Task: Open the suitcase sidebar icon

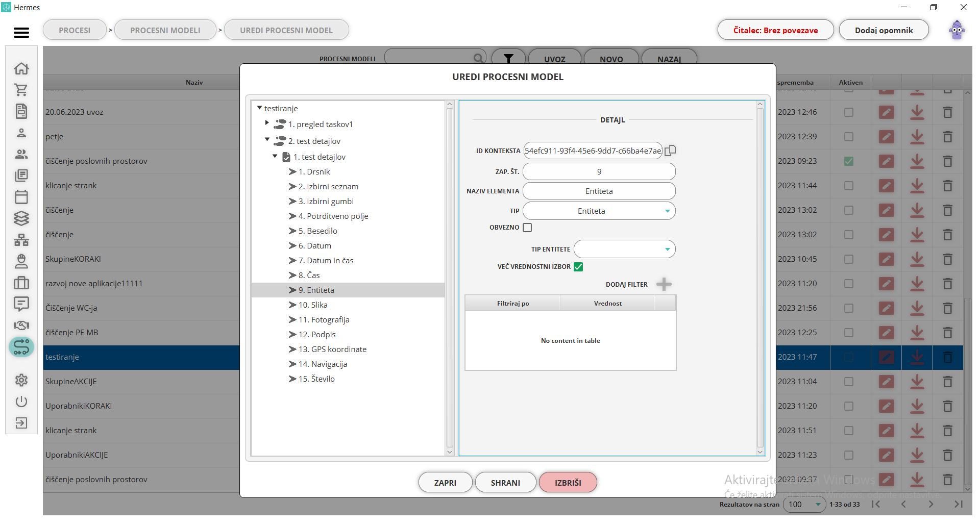Action: pyautogui.click(x=21, y=283)
